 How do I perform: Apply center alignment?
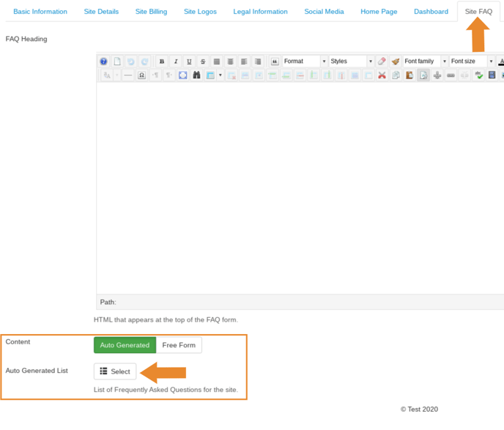[x=231, y=62]
